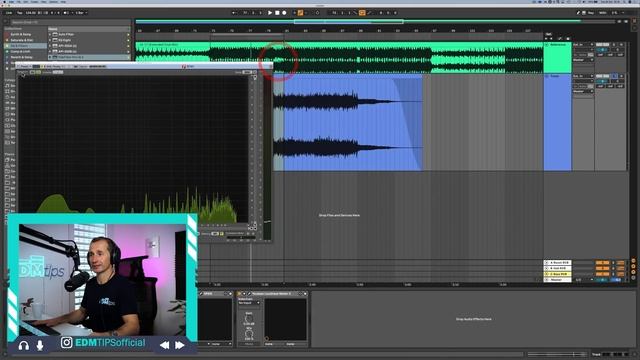
Task: Open blue track Master output dropdown
Action: click(x=583, y=91)
